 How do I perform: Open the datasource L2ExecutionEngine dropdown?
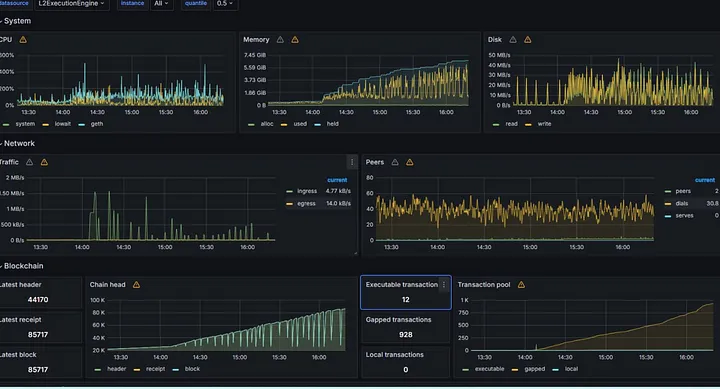pos(71,4)
